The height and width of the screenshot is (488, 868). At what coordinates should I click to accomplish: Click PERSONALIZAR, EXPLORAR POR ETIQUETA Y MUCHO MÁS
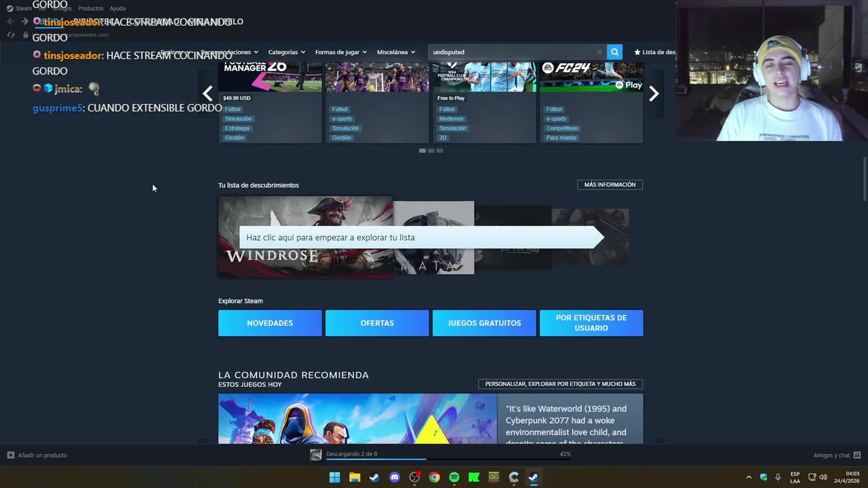pos(560,384)
